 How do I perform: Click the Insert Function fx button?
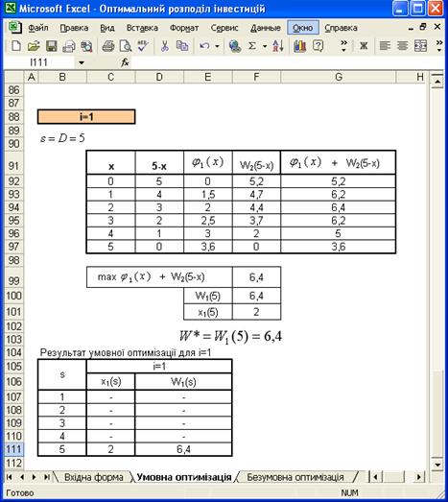tap(125, 62)
